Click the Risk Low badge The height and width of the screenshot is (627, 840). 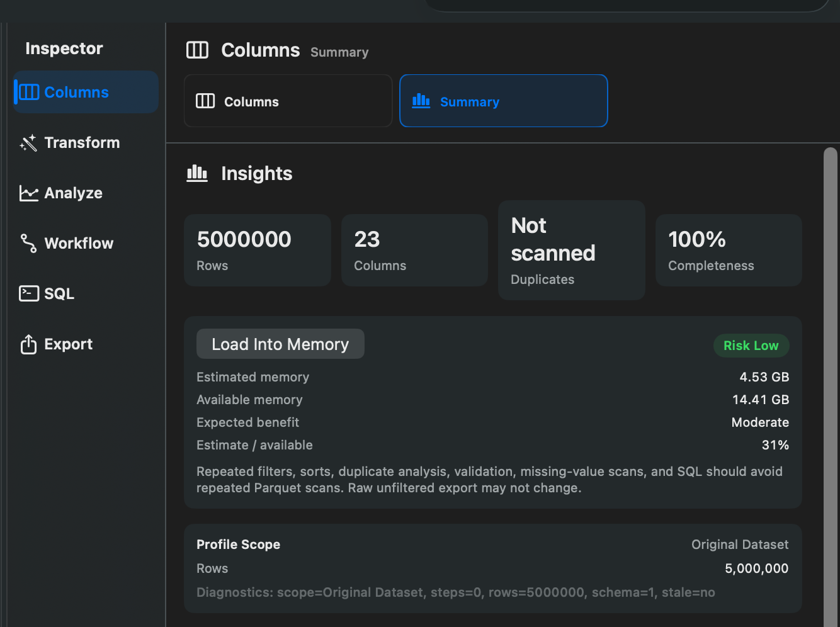coord(751,345)
